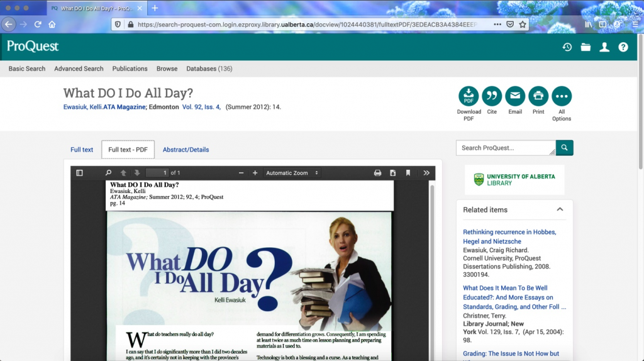
Task: Print from the PDF viewer toolbar
Action: click(x=377, y=173)
